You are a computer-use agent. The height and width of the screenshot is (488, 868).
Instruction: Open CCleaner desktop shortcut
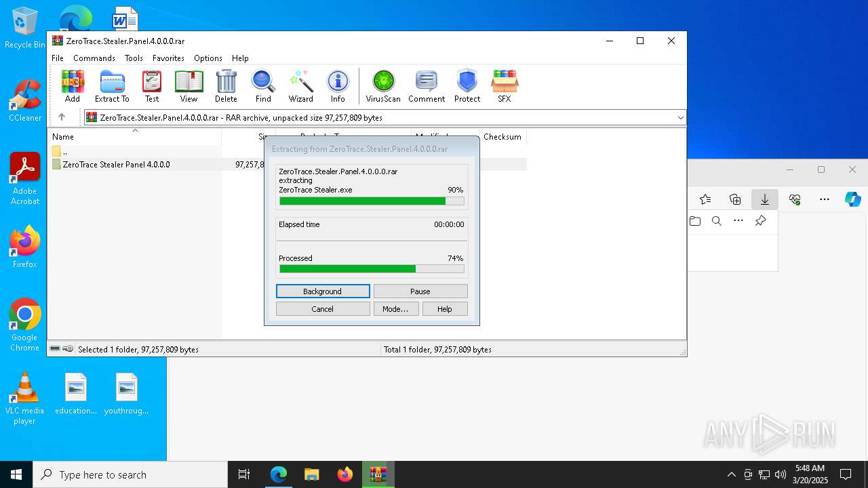25,100
